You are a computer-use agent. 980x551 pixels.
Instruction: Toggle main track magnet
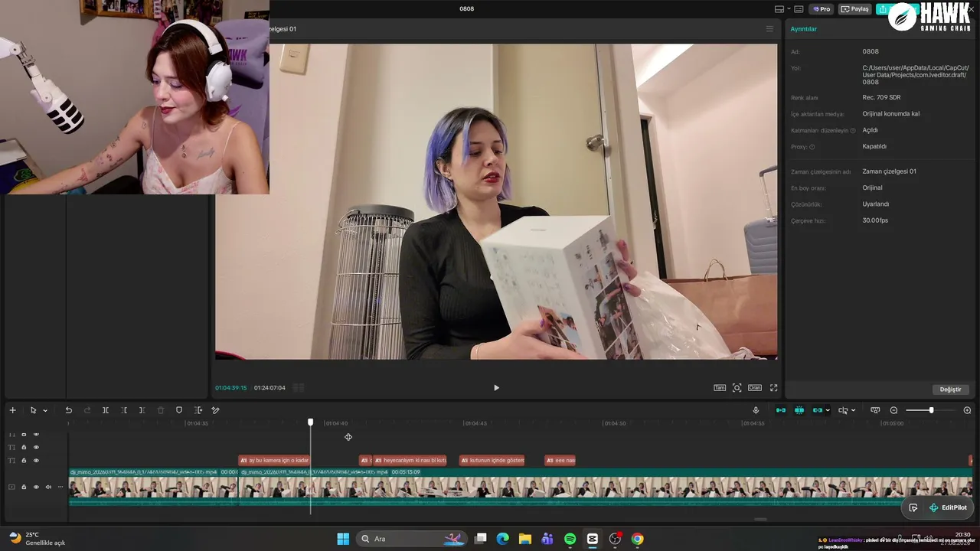(781, 410)
